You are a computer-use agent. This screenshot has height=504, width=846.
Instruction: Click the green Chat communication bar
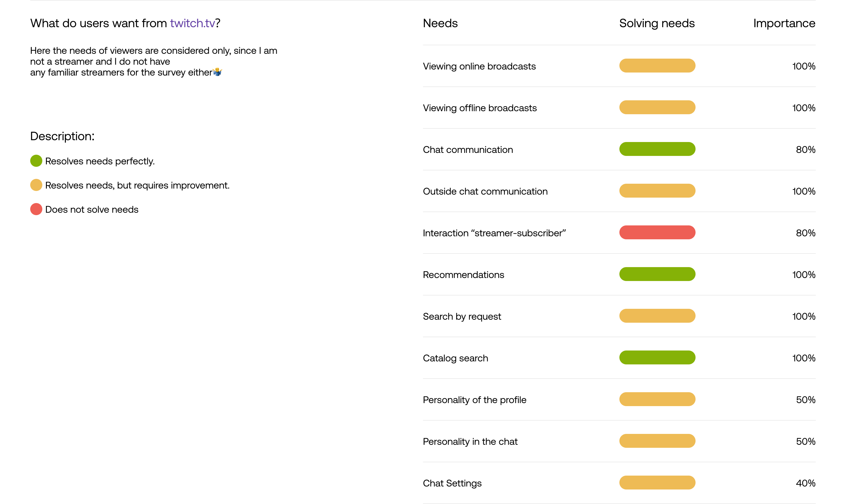(657, 149)
